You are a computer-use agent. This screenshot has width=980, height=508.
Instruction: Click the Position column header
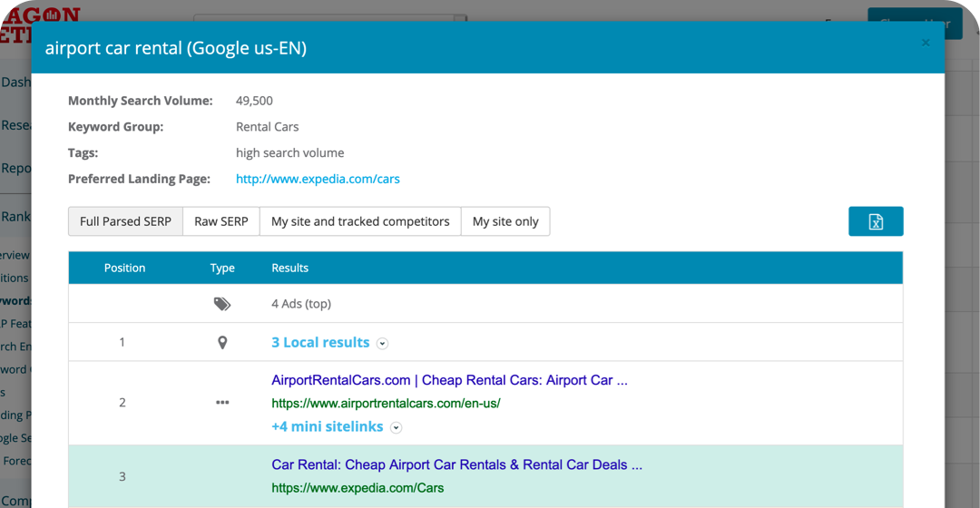click(x=125, y=268)
